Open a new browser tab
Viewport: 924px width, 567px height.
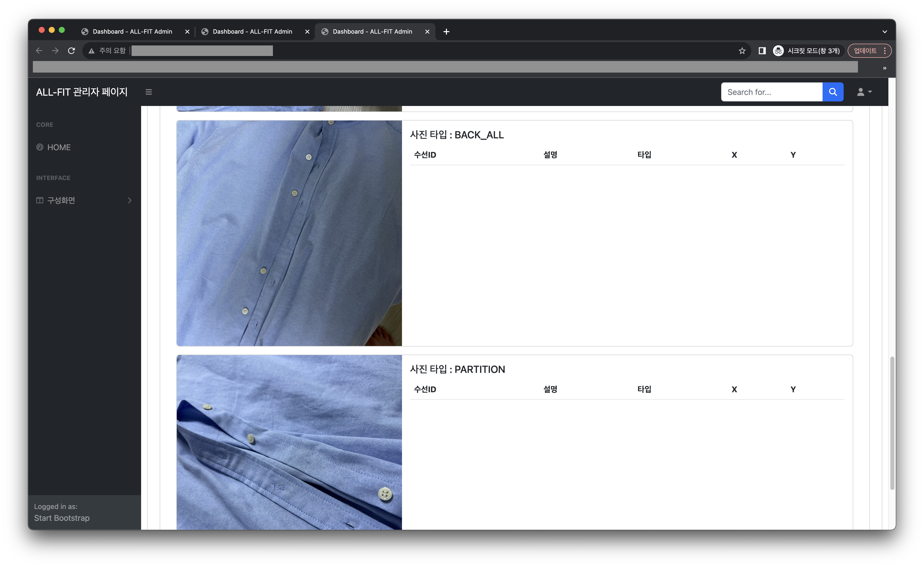[446, 31]
